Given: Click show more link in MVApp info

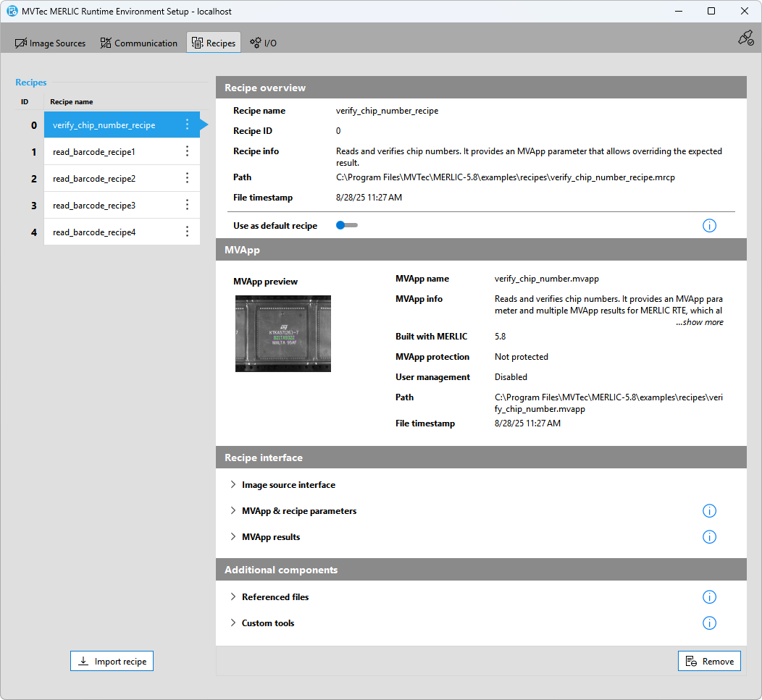Looking at the screenshot, I should coord(699,322).
